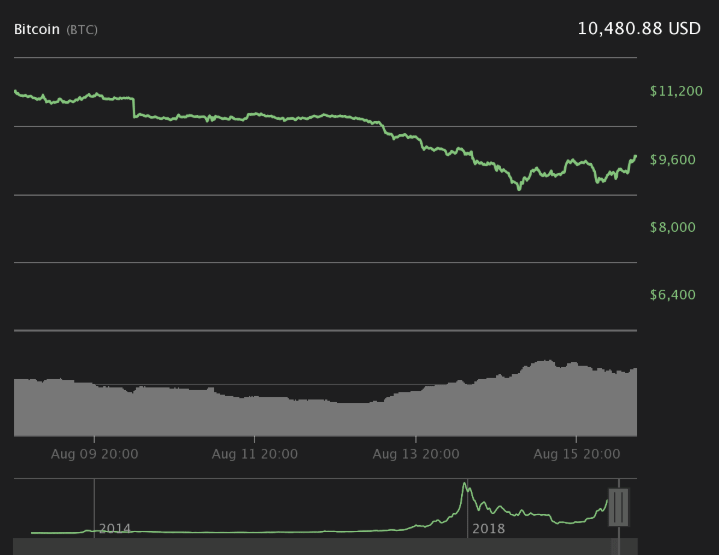
Task: Click the horizontal scrollbar below the navigator
Action: point(325,546)
